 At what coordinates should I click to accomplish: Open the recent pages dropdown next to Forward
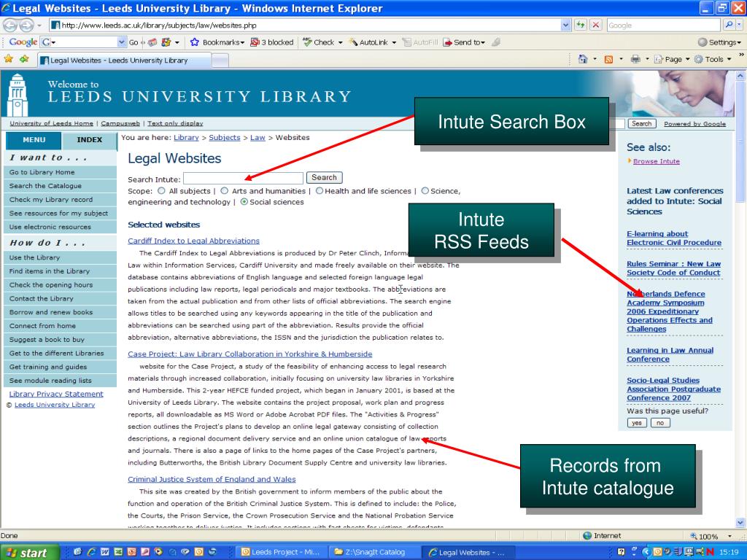(39, 26)
